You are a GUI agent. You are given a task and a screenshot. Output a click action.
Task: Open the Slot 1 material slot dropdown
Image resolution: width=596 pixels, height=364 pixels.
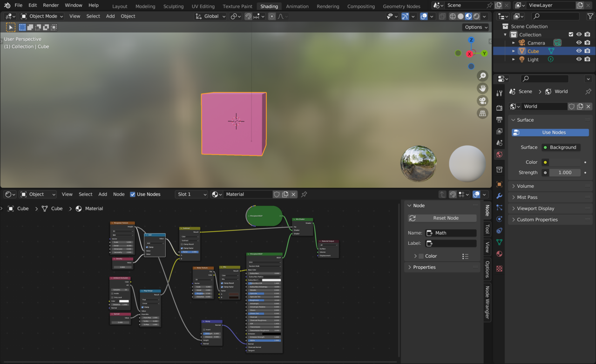(191, 194)
